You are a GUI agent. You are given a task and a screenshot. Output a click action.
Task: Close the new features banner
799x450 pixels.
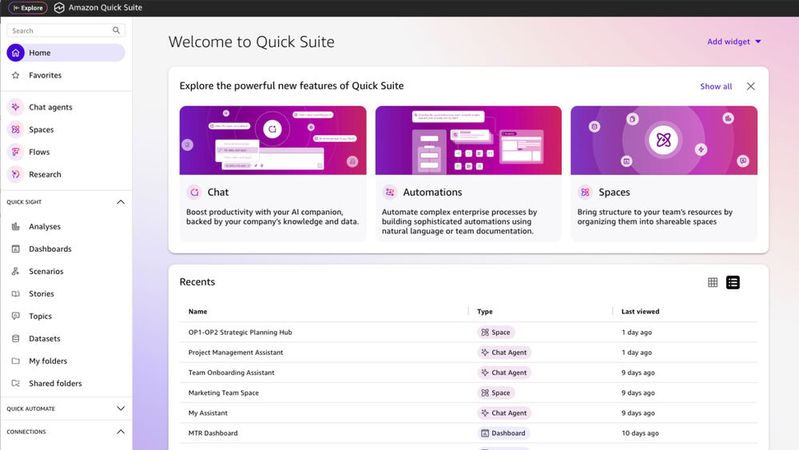pos(751,86)
